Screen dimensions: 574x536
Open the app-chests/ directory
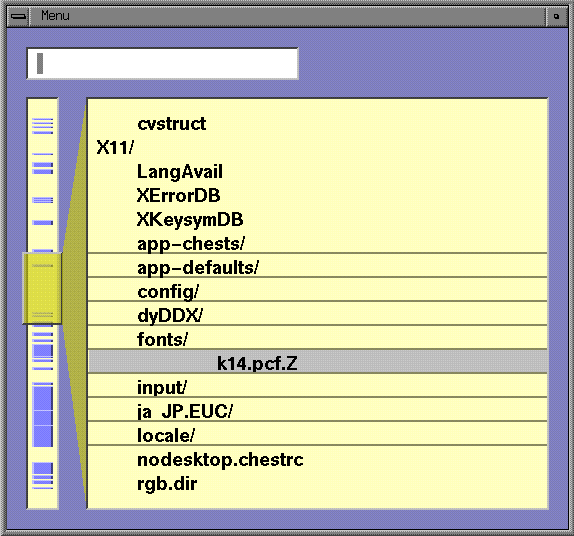pos(191,244)
